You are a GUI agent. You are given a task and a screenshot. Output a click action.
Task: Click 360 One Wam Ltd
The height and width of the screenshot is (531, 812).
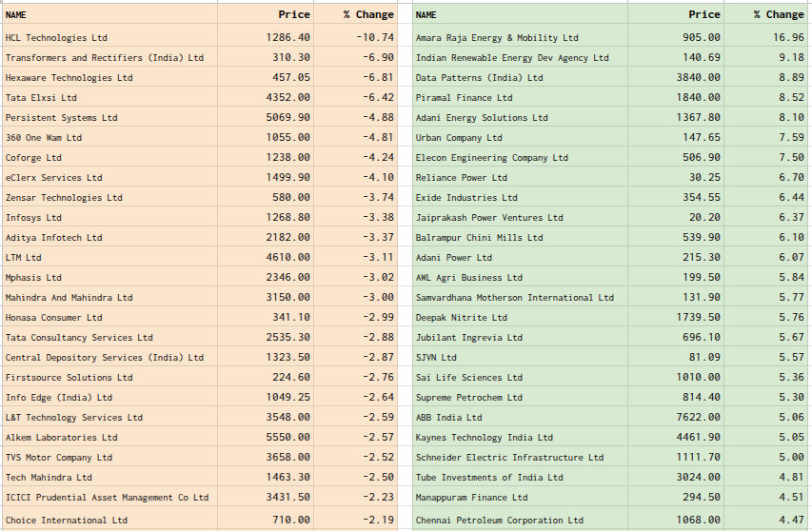click(x=109, y=138)
